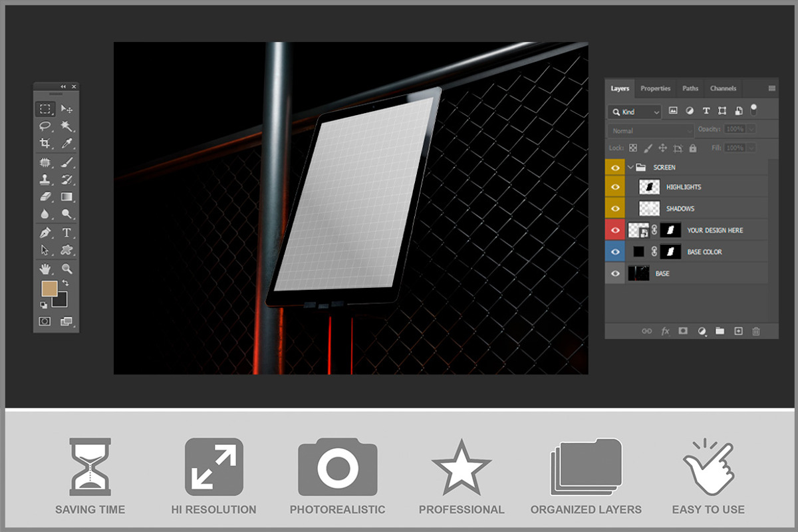
Task: Collapse the toolbox with double-arrow icon
Action: tap(64, 86)
